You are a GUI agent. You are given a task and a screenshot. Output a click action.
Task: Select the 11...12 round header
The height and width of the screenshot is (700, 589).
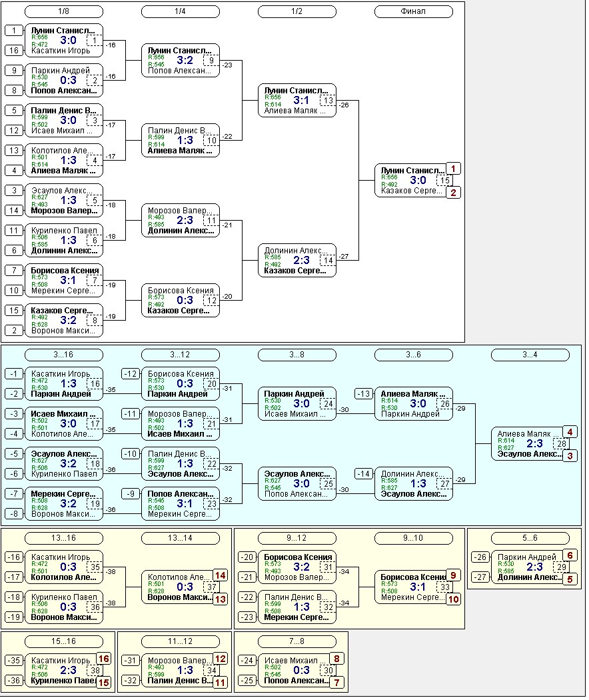[x=181, y=641]
